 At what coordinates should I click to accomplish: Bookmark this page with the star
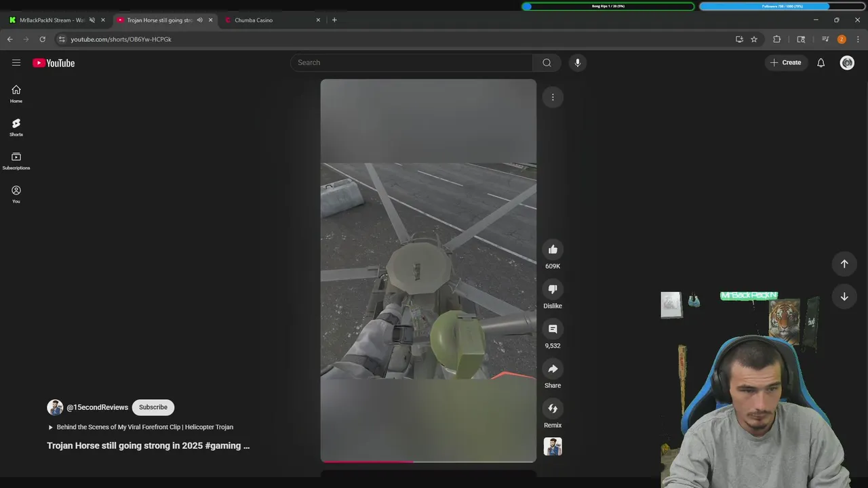(754, 39)
